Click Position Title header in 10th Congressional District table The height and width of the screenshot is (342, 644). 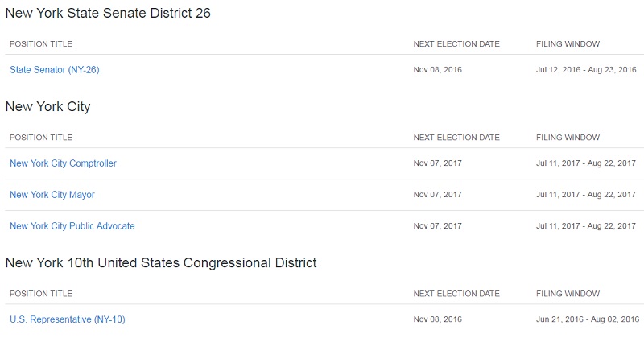tap(41, 294)
